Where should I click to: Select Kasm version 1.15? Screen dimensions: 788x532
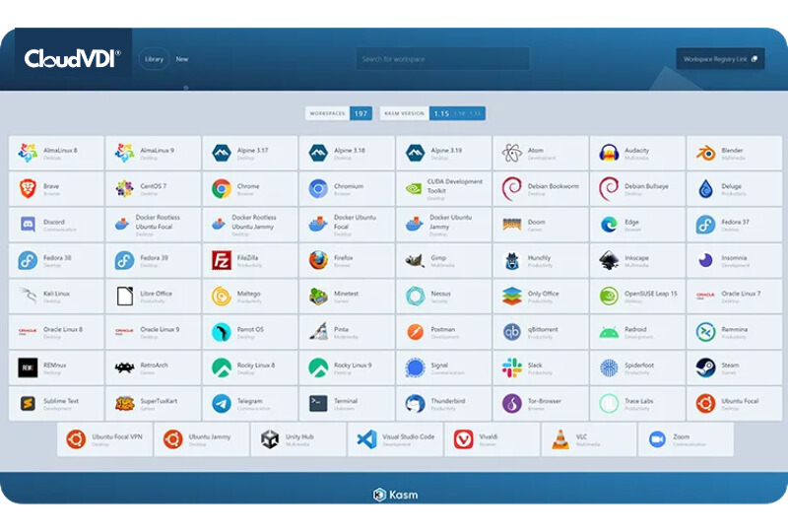coord(441,113)
